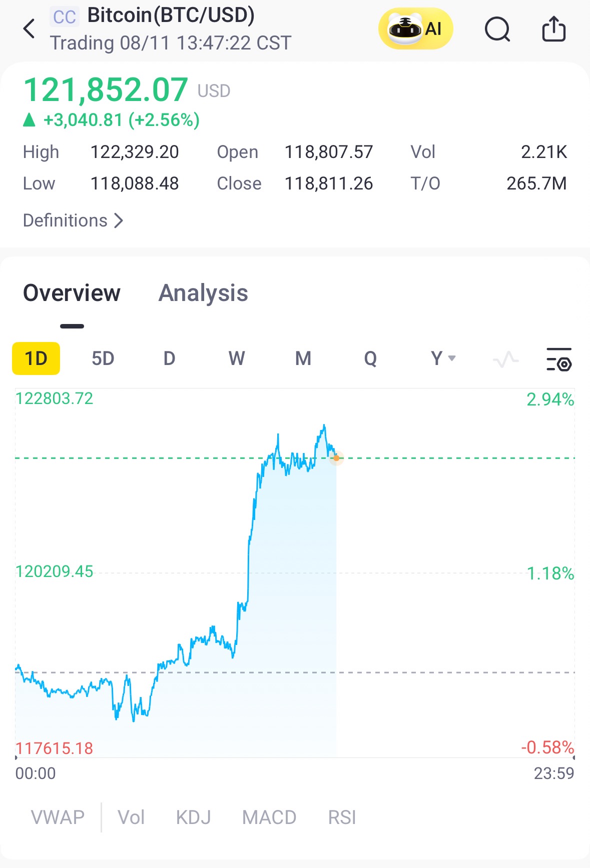Toggle the chart line-style wave icon
Image resolution: width=590 pixels, height=868 pixels.
(x=505, y=359)
